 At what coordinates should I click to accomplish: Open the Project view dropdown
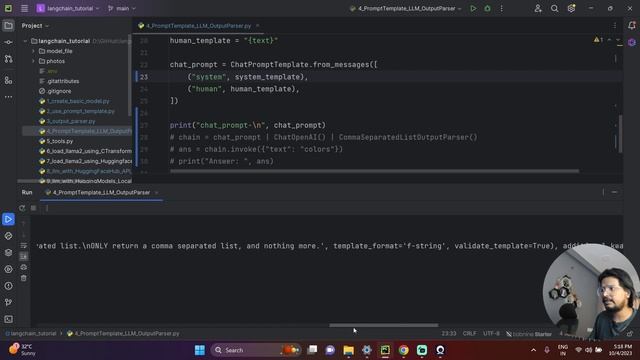pos(35,26)
